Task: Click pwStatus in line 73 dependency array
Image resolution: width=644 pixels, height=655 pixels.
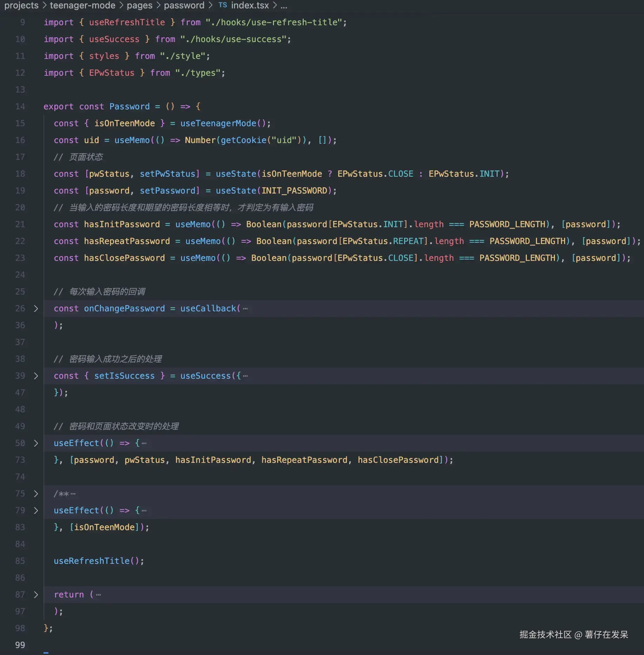Action: [x=145, y=460]
